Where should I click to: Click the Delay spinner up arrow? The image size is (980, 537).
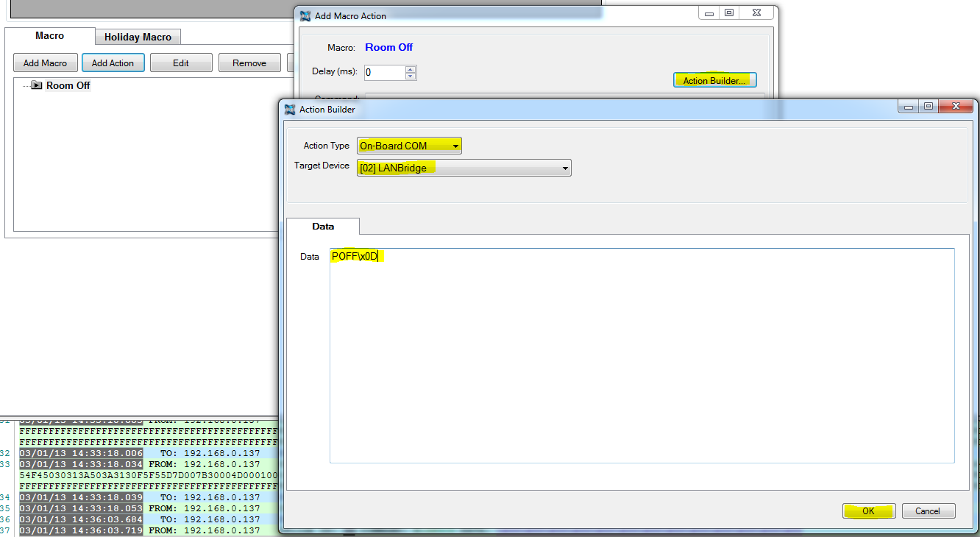(x=411, y=68)
